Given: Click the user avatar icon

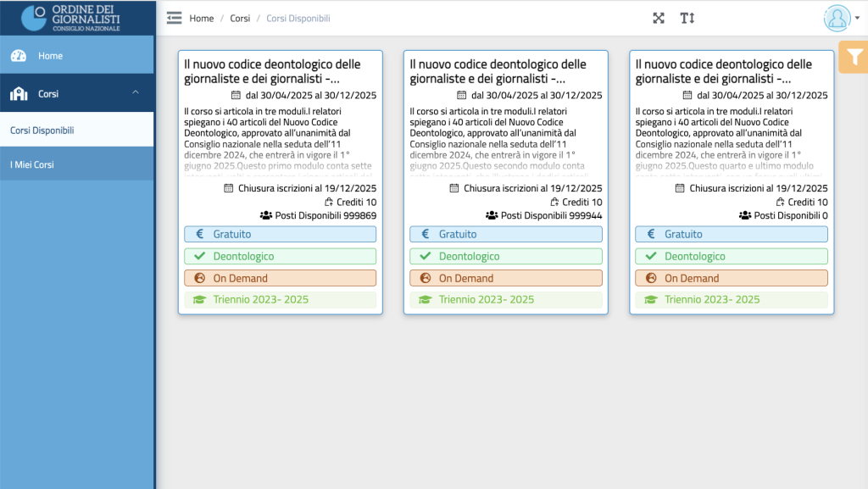Looking at the screenshot, I should coord(837,18).
